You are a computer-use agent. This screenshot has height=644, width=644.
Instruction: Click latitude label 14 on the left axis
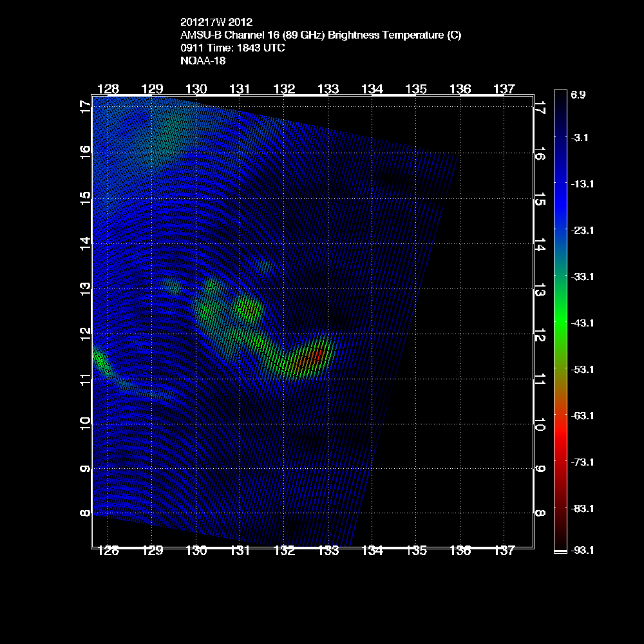coord(86,244)
